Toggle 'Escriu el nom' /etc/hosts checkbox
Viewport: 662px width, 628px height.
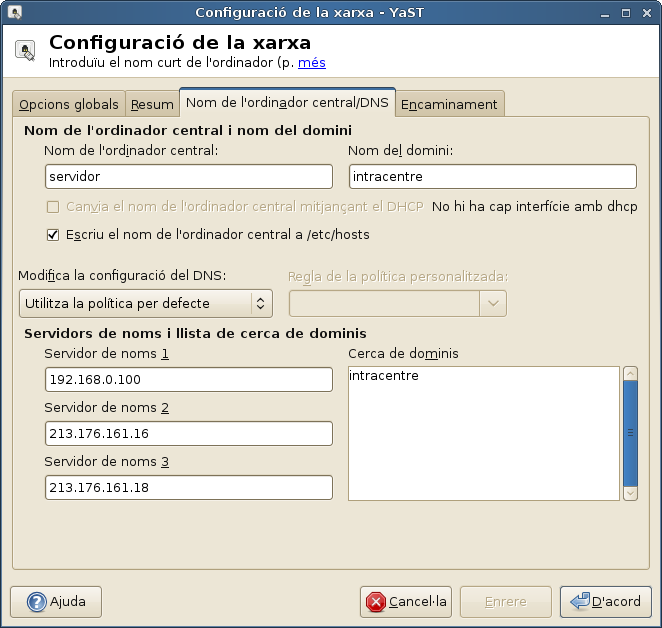(54, 234)
